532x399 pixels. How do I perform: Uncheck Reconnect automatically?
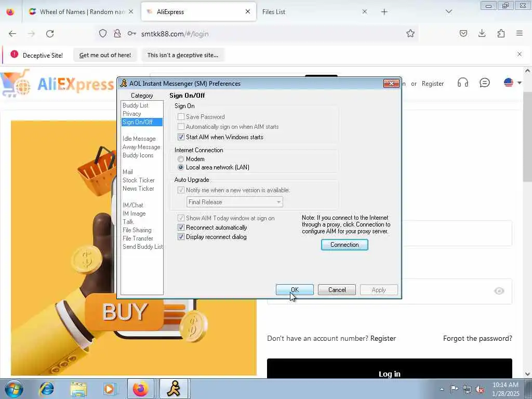(x=181, y=228)
